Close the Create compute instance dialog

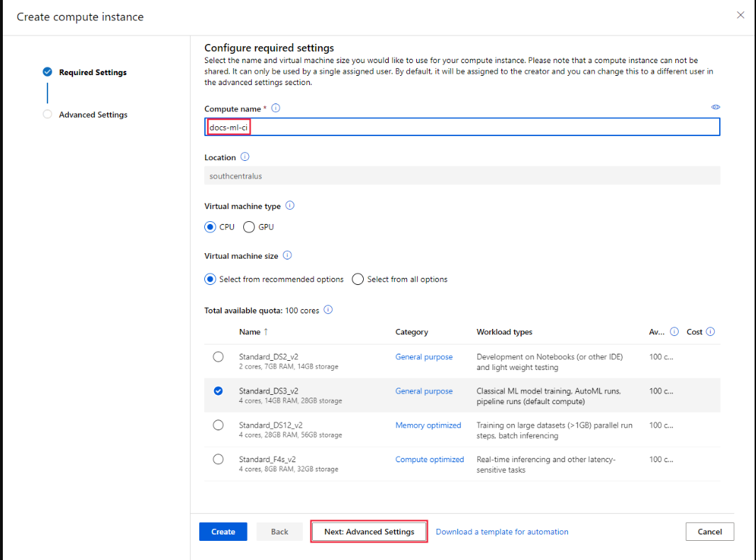point(740,15)
